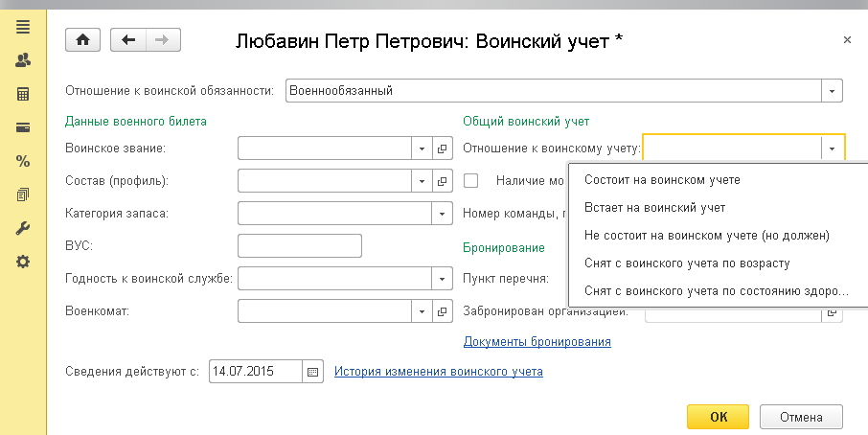Click the calculator icon in sidebar
This screenshot has height=435, width=868.
click(23, 94)
